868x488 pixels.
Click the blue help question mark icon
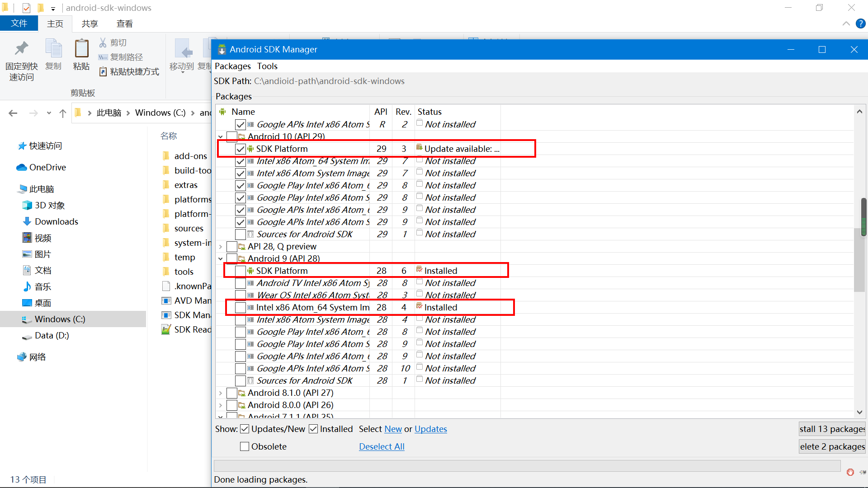click(x=860, y=23)
